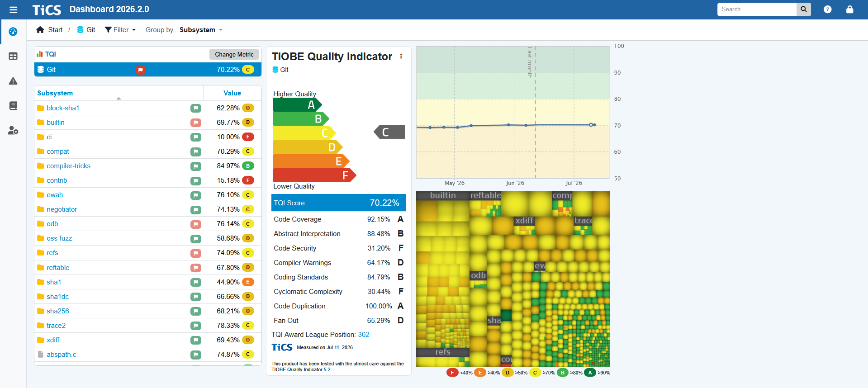
Task: Open league position 302 link
Action: [364, 335]
